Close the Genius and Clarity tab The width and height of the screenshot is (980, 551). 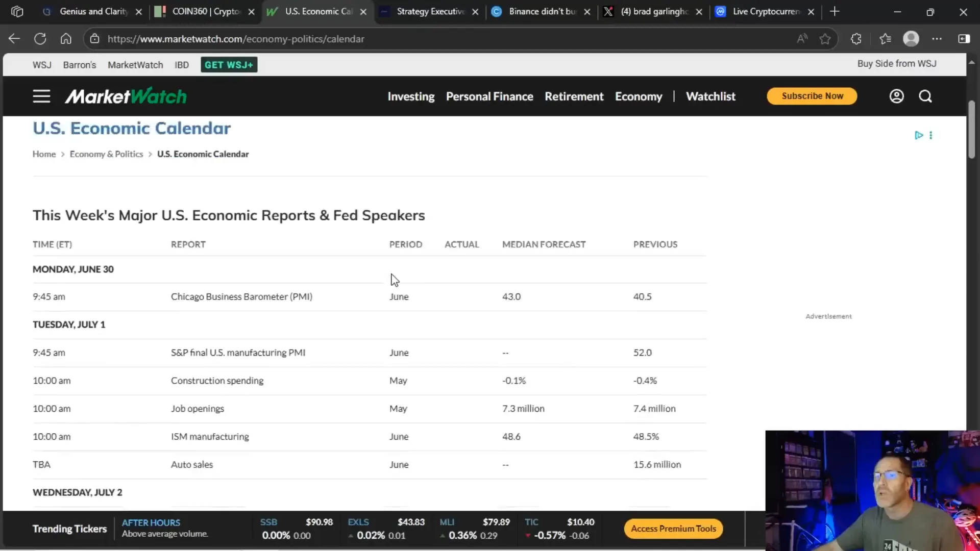coord(138,12)
